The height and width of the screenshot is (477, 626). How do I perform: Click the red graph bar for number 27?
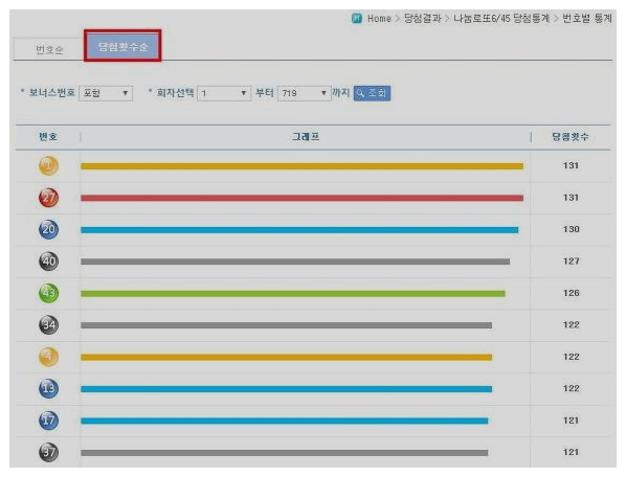pyautogui.click(x=302, y=198)
